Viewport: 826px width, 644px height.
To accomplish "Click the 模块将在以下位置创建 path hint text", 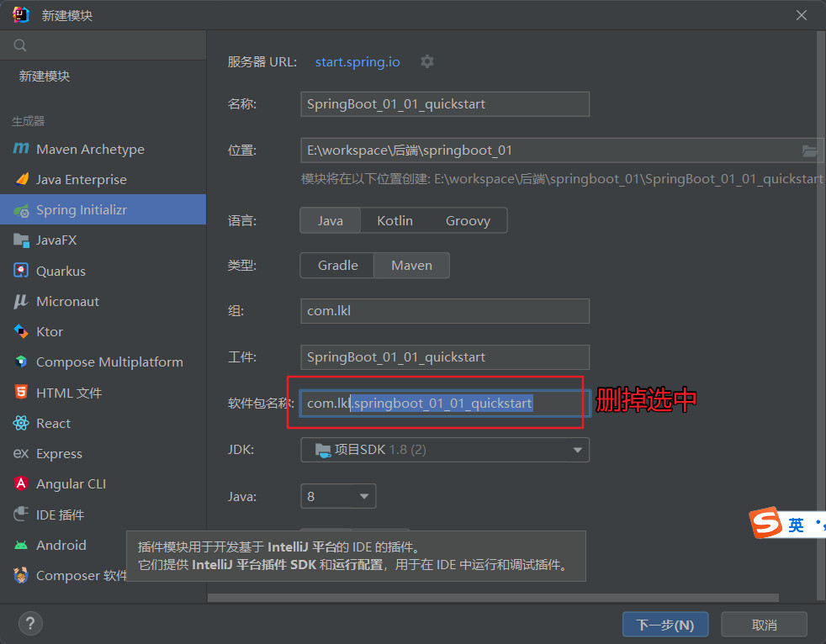I will tap(562, 179).
